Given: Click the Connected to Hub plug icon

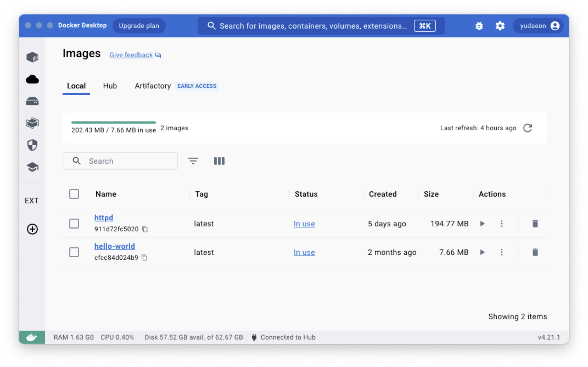Looking at the screenshot, I should point(254,337).
